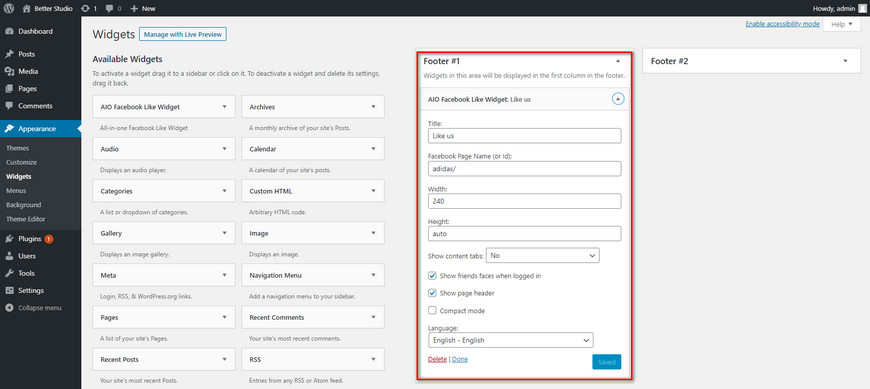
Task: Click the Done link
Action: 460,359
